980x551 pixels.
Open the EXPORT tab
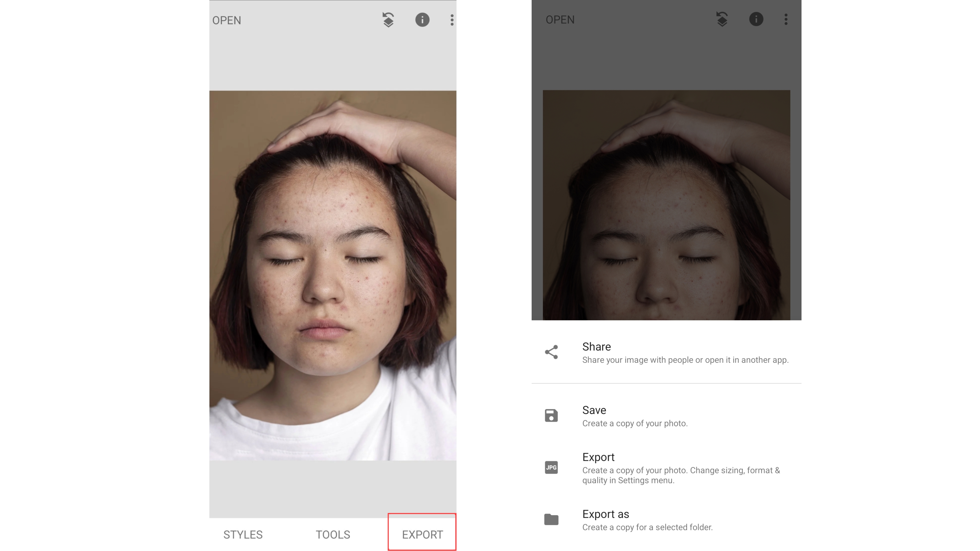[x=422, y=534]
